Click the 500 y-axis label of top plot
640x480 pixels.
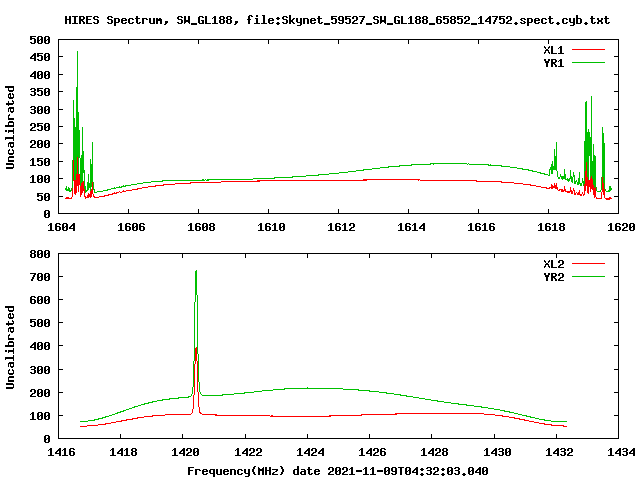[x=40, y=40]
